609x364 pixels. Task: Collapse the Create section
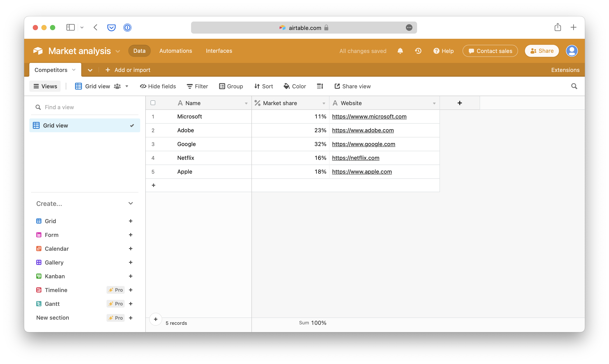[x=131, y=203]
